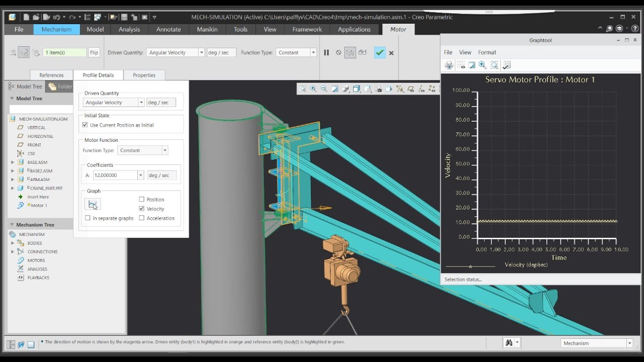
Task: Expand the BASE2.ASM tree node
Action: (x=13, y=171)
